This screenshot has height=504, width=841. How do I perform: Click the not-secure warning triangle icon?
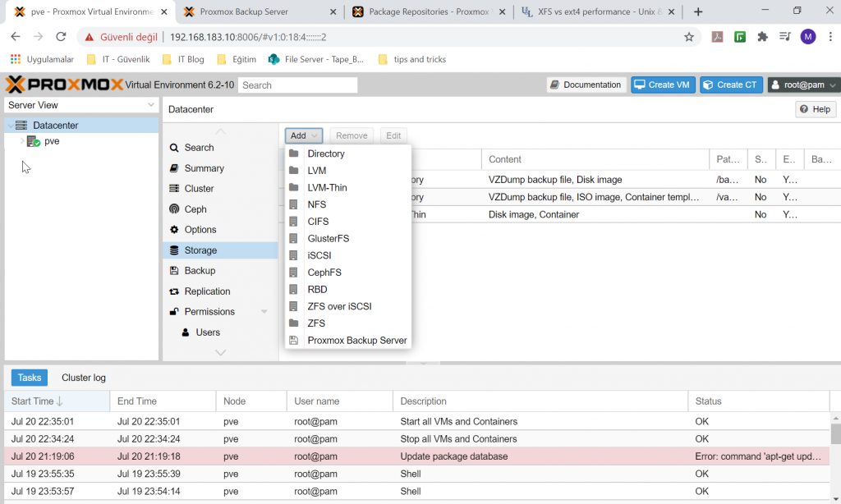click(89, 37)
